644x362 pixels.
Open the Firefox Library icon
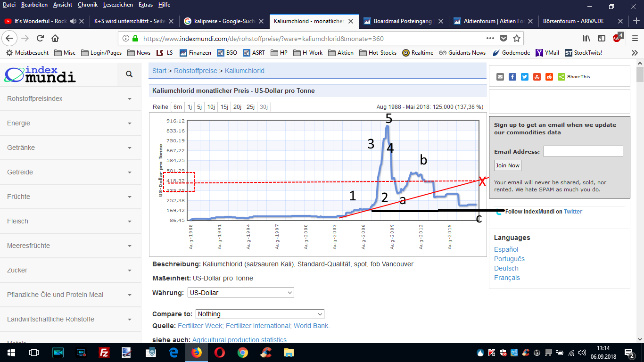587,38
